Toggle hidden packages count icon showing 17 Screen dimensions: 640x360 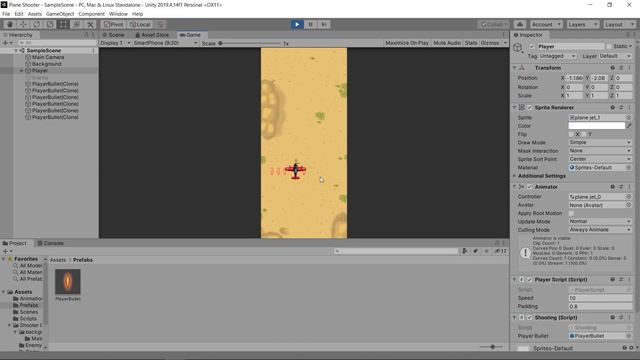[x=501, y=251]
